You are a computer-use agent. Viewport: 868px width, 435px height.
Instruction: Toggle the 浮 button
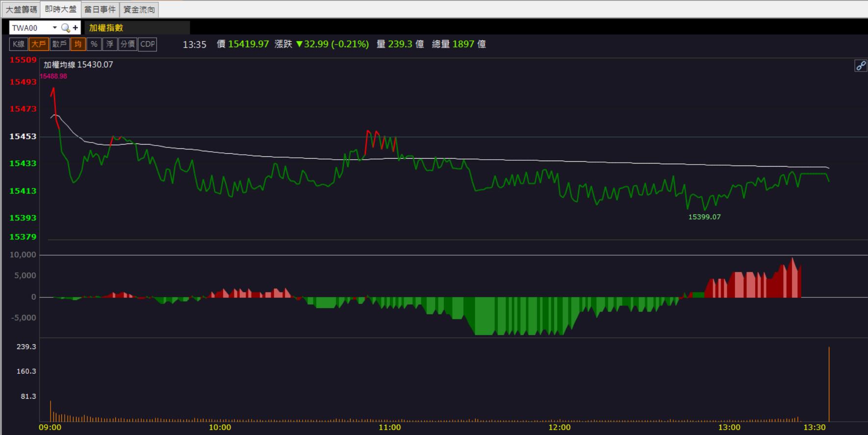110,44
